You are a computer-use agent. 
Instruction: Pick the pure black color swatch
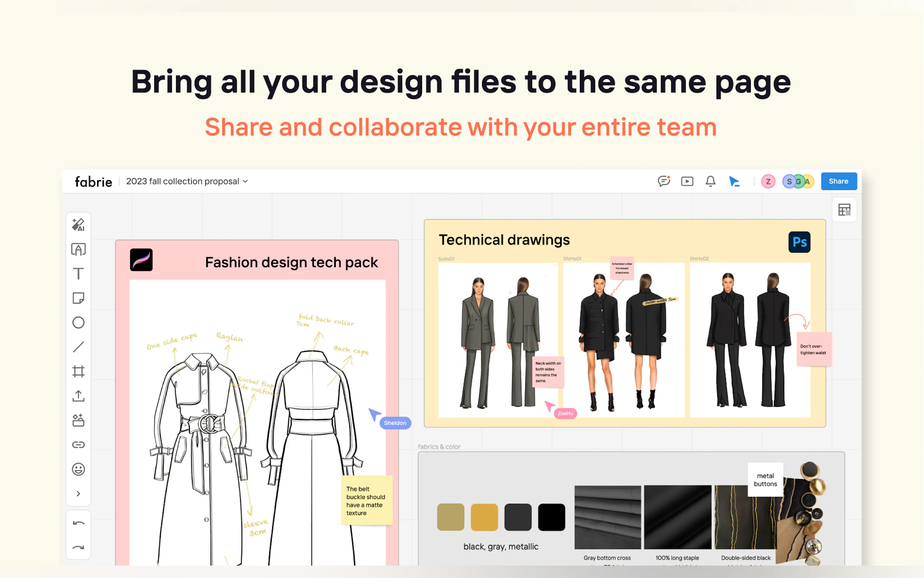(551, 517)
